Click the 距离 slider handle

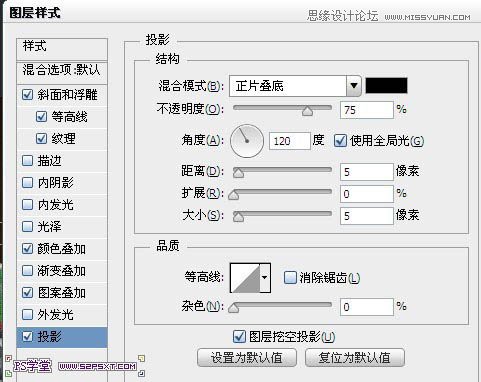tap(238, 173)
